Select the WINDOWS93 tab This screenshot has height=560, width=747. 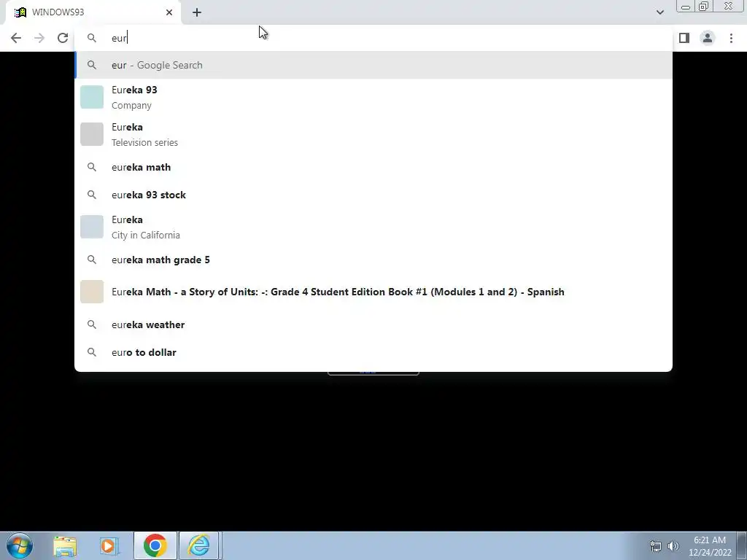tap(93, 12)
